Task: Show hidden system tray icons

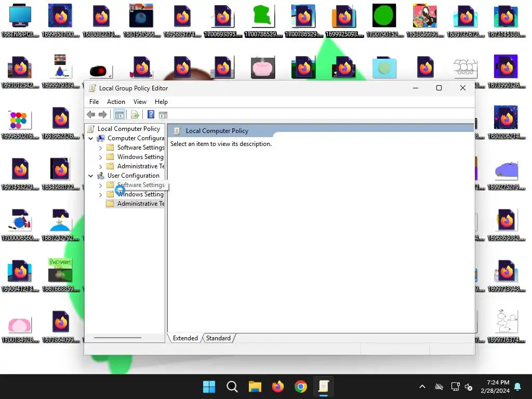Action: coord(422,387)
